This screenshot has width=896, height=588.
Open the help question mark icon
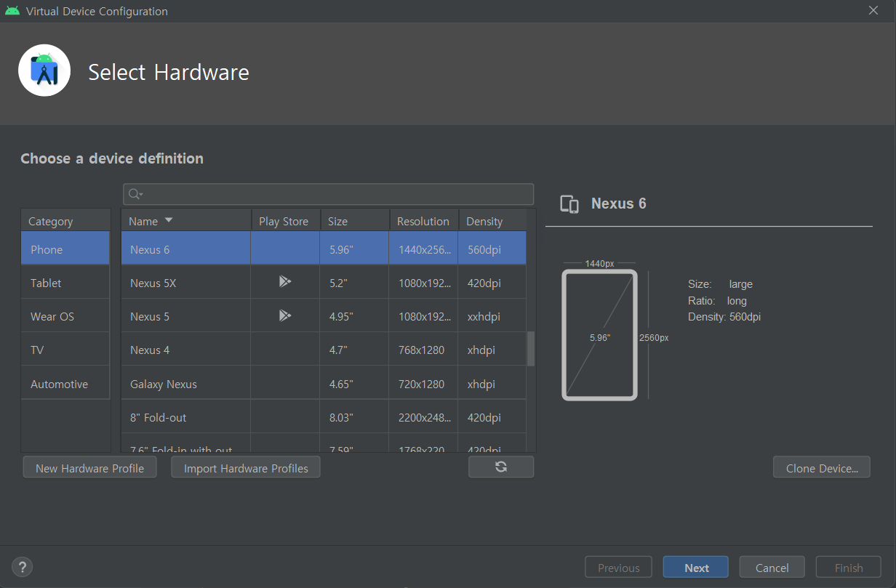[x=23, y=568]
